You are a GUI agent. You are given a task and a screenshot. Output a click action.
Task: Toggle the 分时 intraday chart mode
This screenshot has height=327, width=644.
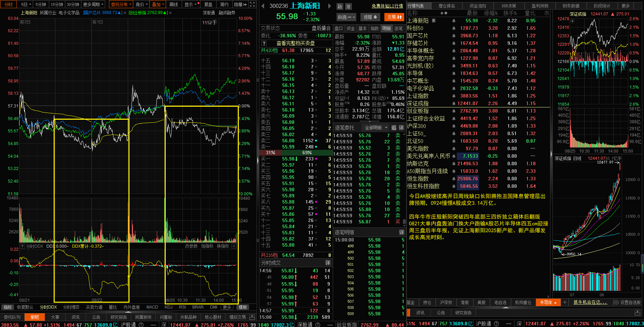coord(9,4)
